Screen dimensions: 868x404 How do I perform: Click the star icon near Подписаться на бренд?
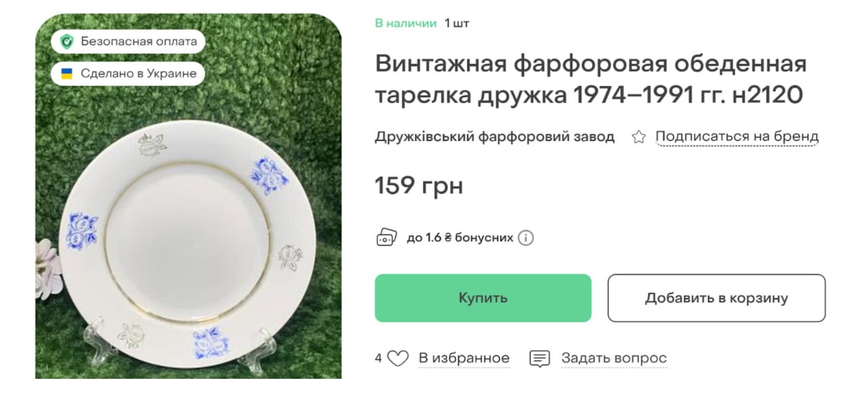[x=638, y=137]
